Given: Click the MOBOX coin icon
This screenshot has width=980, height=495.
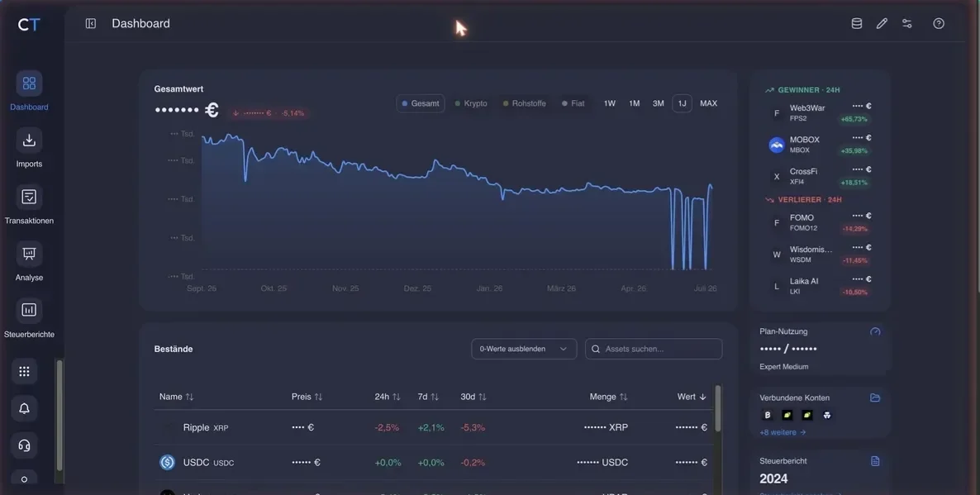Looking at the screenshot, I should (x=776, y=145).
